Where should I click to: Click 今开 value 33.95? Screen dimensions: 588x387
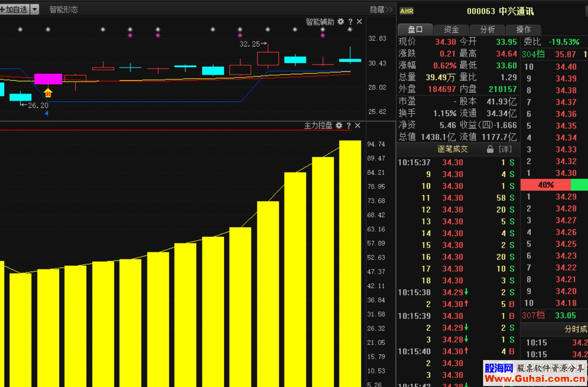click(506, 42)
